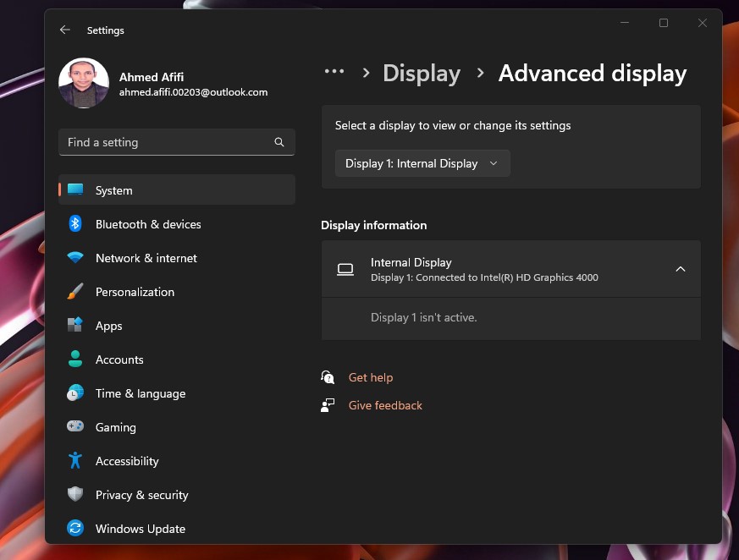Click the Windows Update sync icon
Screen dimensions: 739x560
(x=75, y=529)
